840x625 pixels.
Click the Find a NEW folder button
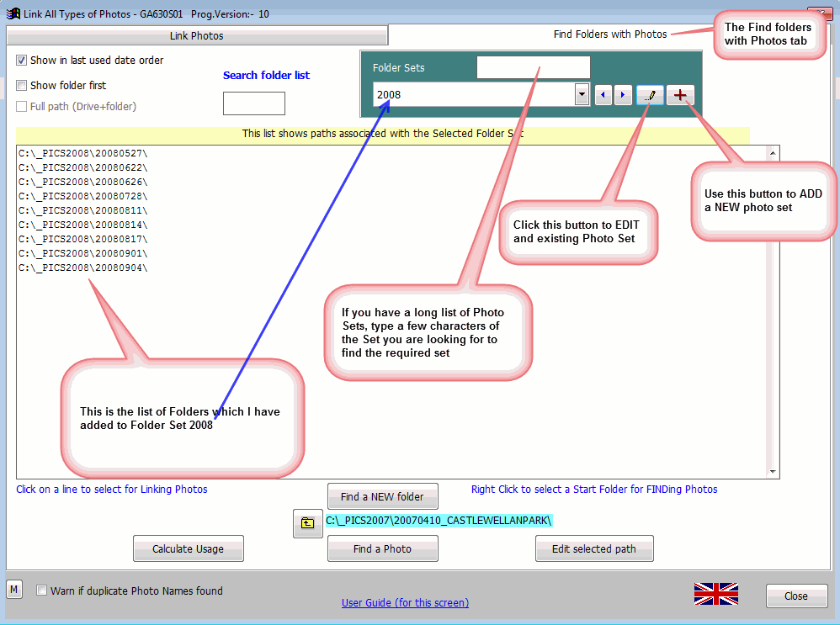[382, 496]
